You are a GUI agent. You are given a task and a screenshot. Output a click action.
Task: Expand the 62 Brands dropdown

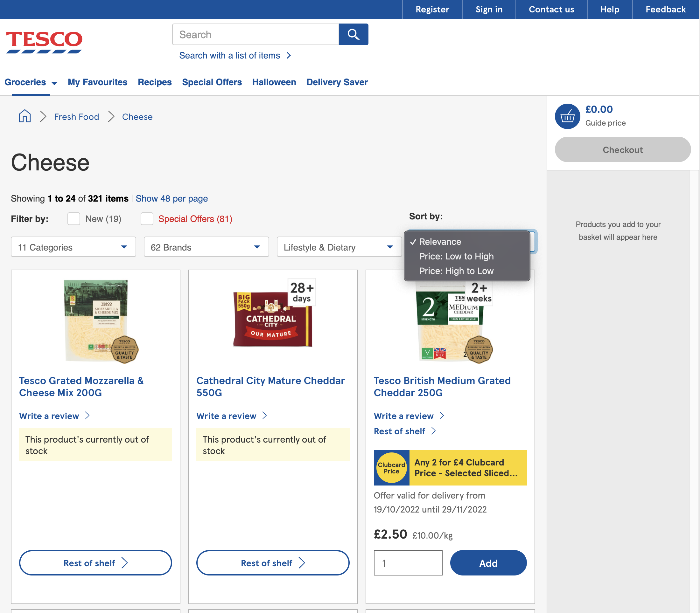(x=206, y=247)
